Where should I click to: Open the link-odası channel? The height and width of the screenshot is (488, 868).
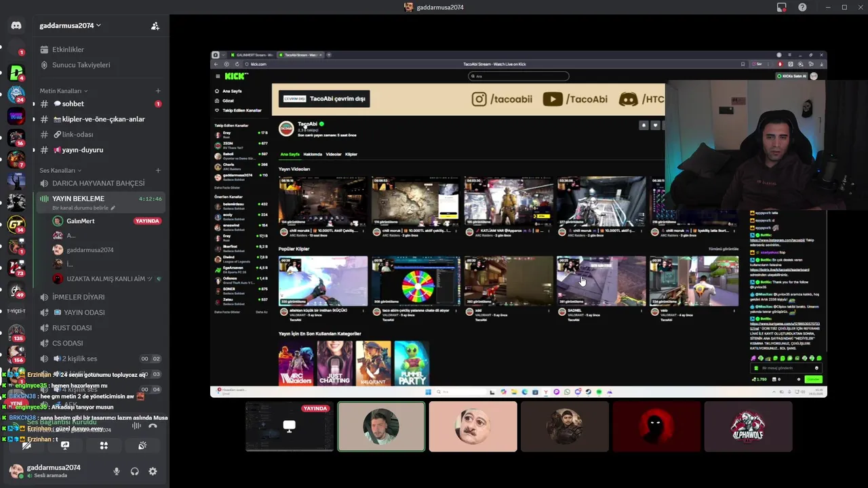(100, 135)
